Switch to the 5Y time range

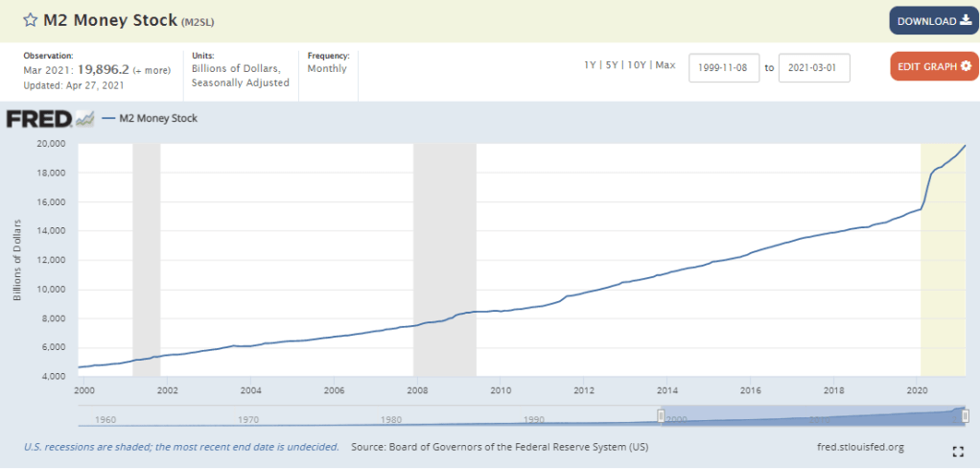[x=613, y=65]
